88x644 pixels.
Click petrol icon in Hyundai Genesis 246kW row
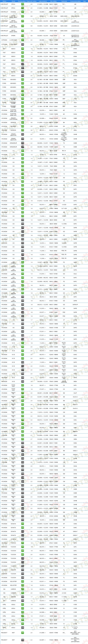[23, 122]
